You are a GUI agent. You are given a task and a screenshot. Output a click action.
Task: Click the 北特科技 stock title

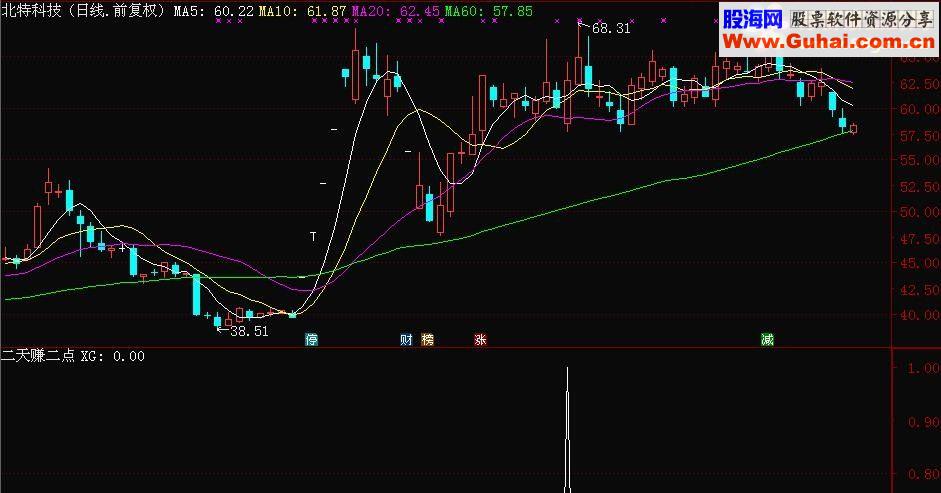[31, 11]
